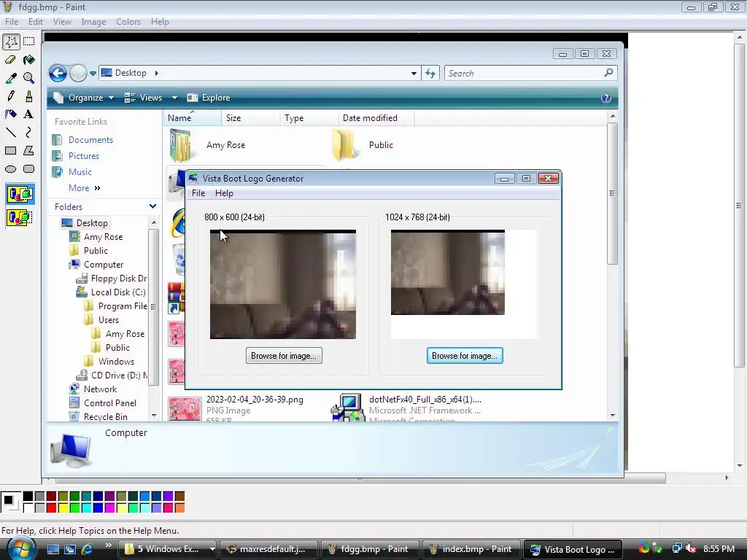Screen dimensions: 747x560
Task: Select the rectangular Select tool
Action: pos(29,42)
